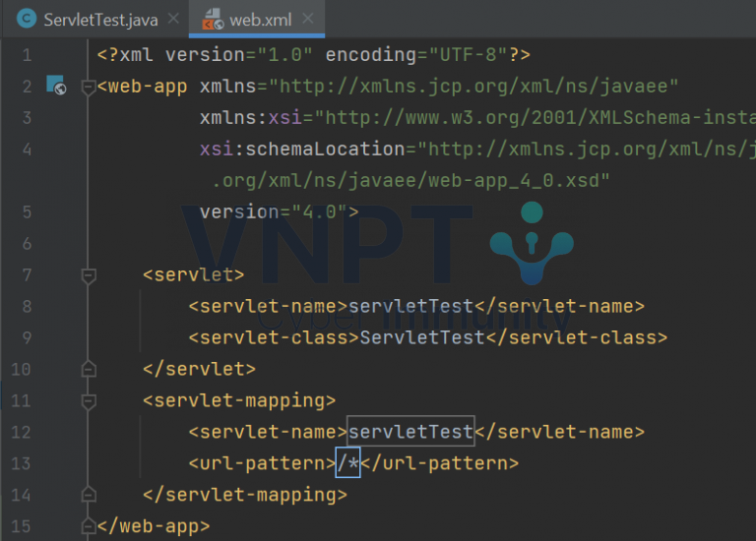Close the ServletTest.java tab
Screen dimensions: 756x541
[x=173, y=20]
